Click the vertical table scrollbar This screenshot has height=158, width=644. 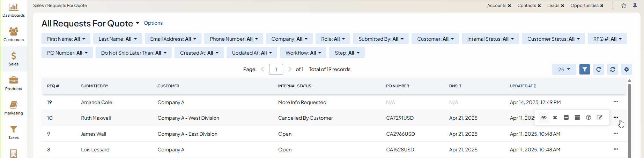coord(629,118)
